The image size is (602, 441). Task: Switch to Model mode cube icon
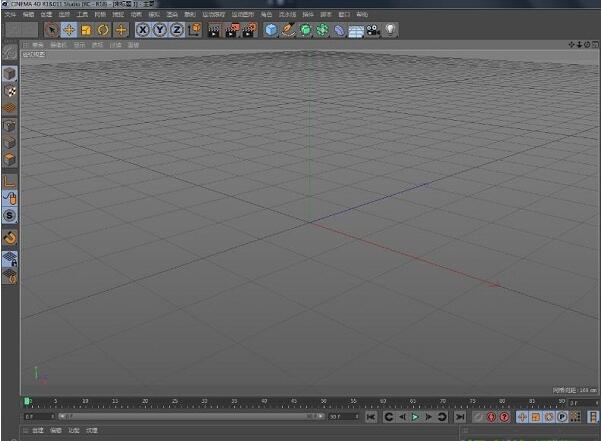click(x=10, y=74)
